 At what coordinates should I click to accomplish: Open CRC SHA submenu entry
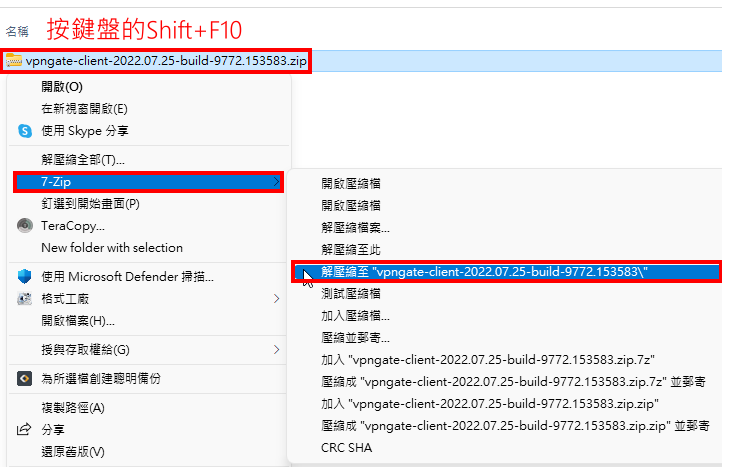(347, 448)
